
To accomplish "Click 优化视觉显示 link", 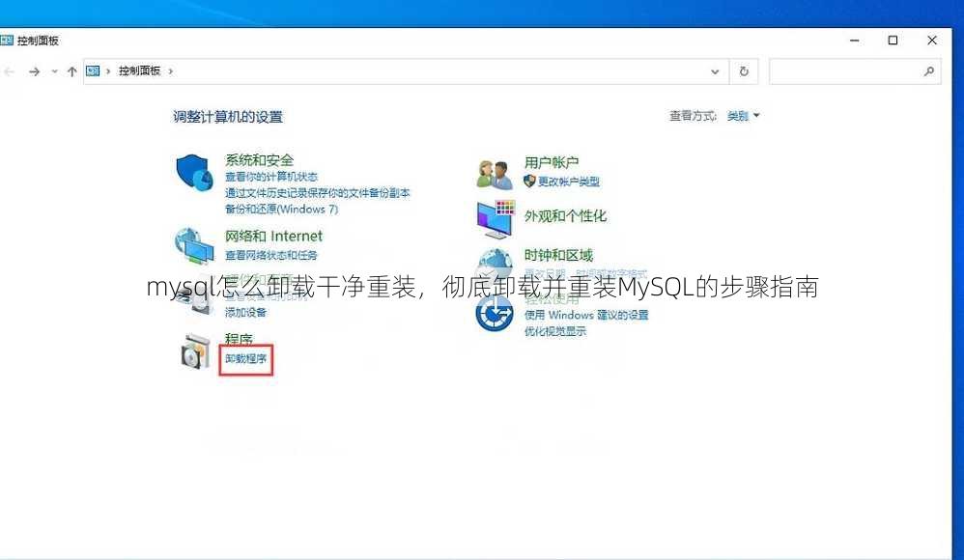I will click(555, 331).
